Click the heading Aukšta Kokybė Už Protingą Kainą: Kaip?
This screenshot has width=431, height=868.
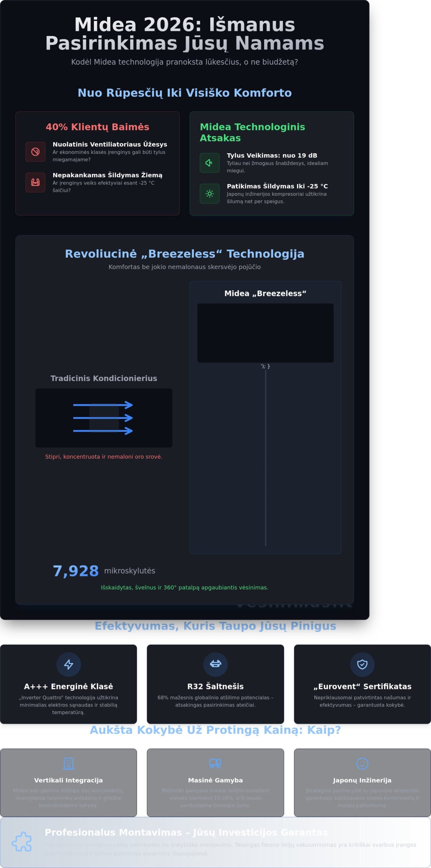215,730
